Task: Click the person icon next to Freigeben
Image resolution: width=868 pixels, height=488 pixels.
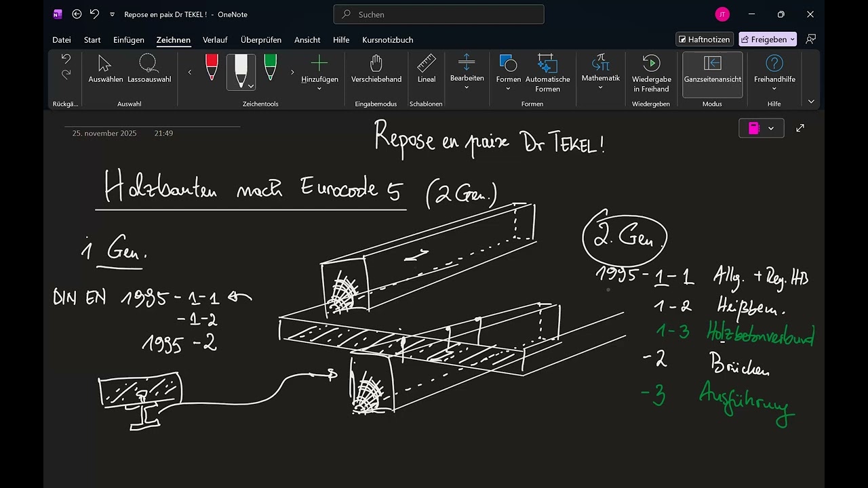Action: (x=810, y=39)
